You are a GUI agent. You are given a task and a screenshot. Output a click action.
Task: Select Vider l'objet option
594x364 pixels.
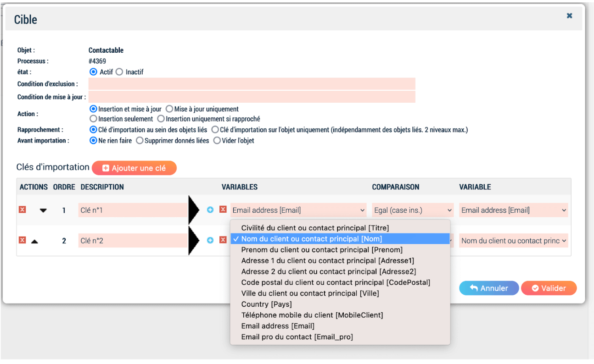(217, 141)
